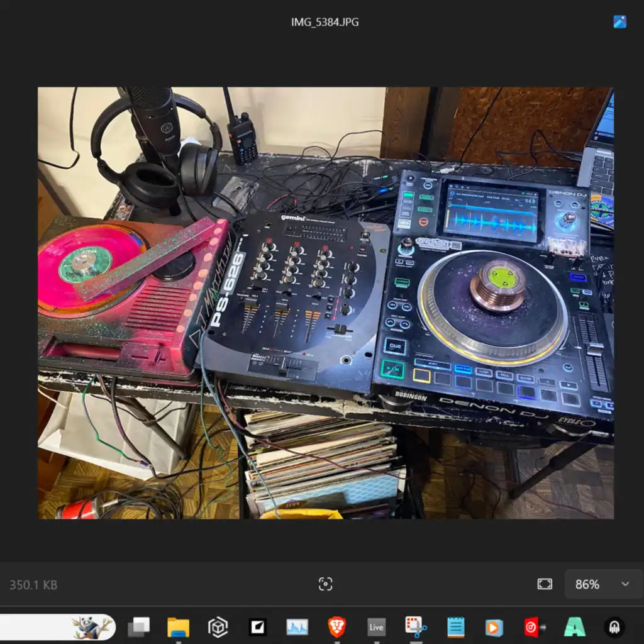Viewport: 644px width, 644px height.
Task: Open the blue graph monitor taskbar app
Action: (x=297, y=627)
